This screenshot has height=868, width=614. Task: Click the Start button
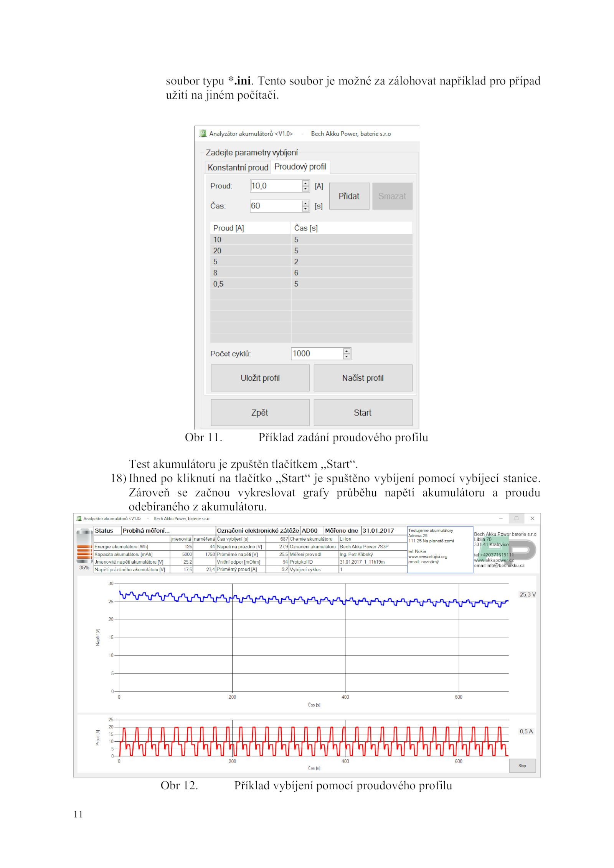coord(363,413)
